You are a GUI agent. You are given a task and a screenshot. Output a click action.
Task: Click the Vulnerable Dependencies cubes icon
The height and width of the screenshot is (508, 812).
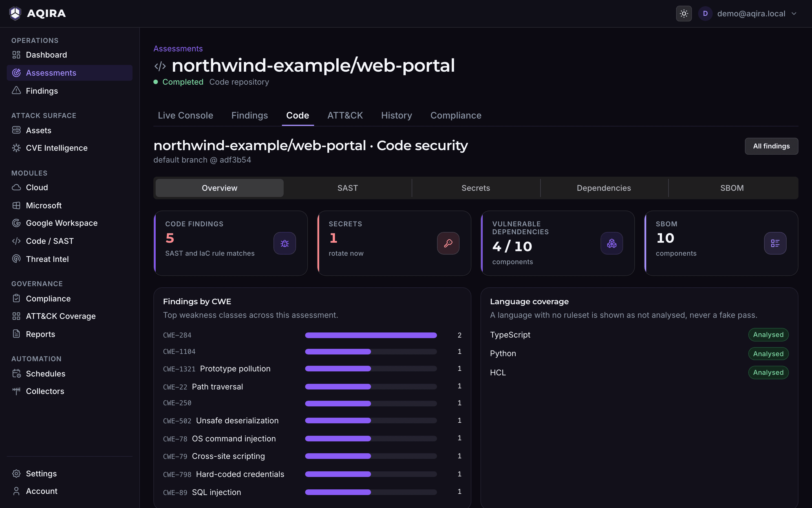tap(611, 243)
